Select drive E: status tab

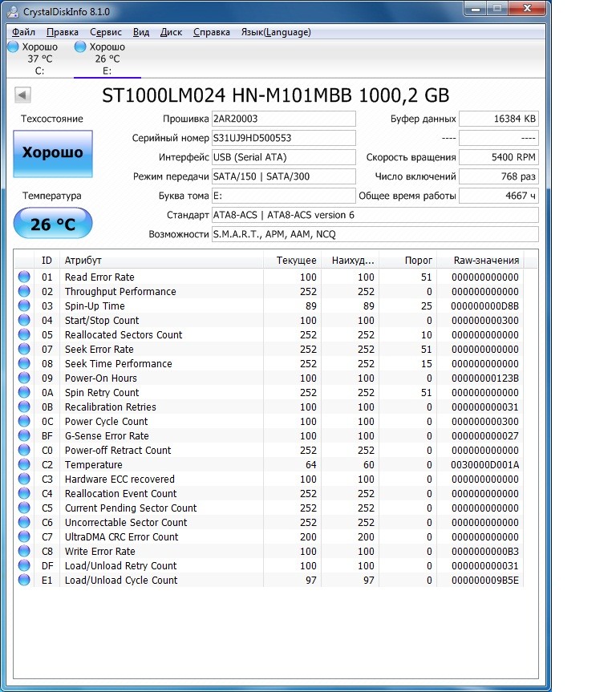click(x=107, y=59)
